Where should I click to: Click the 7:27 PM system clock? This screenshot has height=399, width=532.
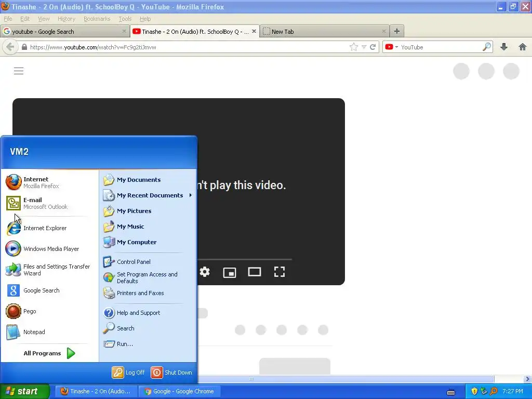click(513, 391)
